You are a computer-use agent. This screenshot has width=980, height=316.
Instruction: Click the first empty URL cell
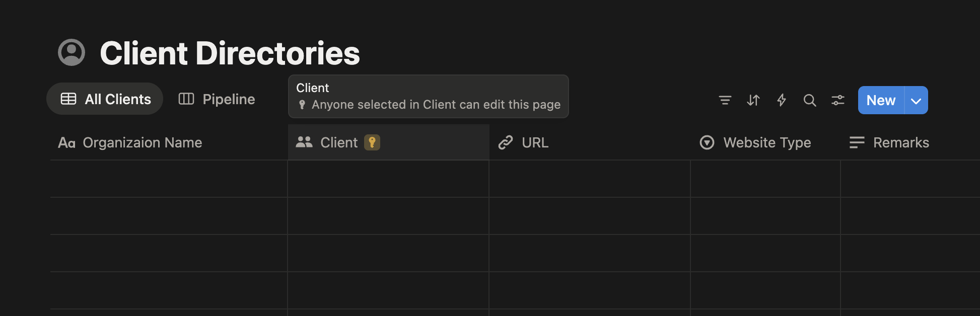pos(589,179)
